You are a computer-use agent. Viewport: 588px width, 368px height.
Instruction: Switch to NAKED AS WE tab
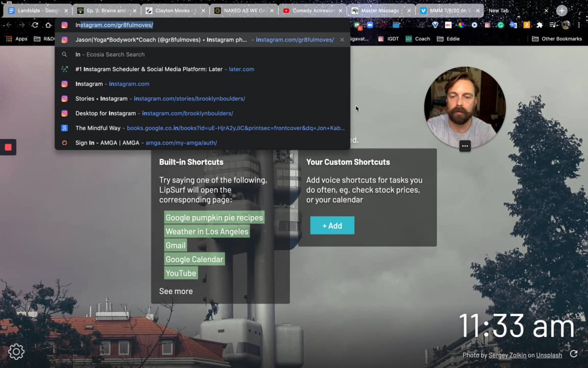[243, 11]
